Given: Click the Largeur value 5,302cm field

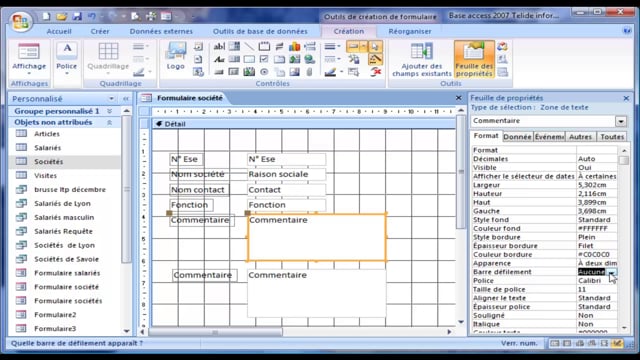Looking at the screenshot, I should coord(596,185).
